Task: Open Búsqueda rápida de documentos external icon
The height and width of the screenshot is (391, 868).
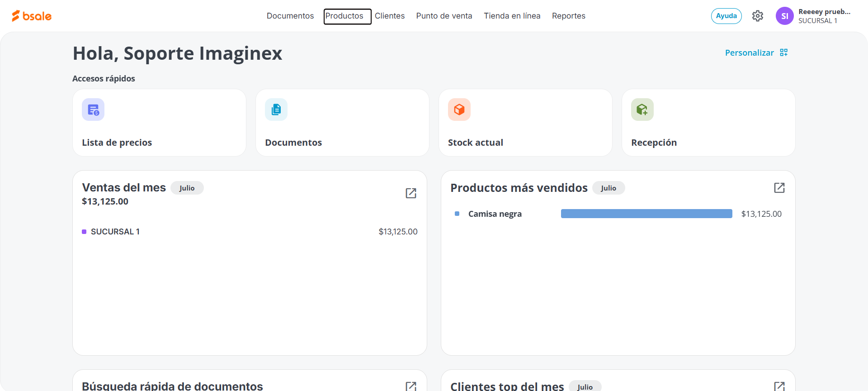Action: (411, 386)
